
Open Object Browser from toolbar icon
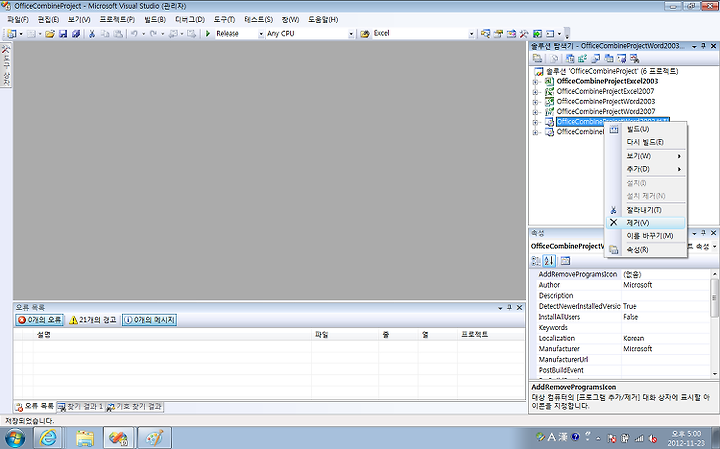pyautogui.click(x=511, y=34)
